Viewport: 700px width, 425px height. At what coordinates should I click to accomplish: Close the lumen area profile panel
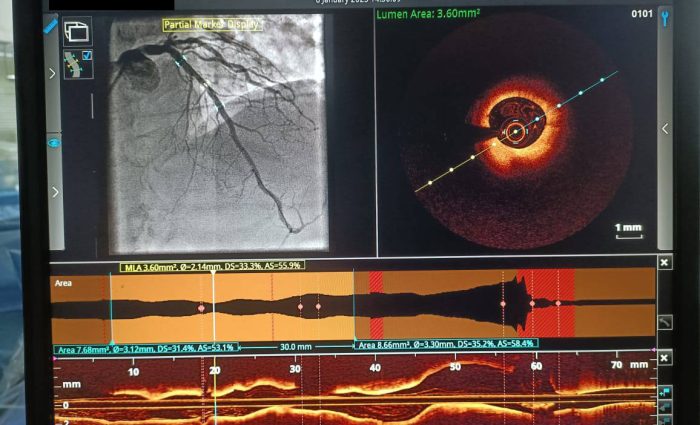point(664,262)
